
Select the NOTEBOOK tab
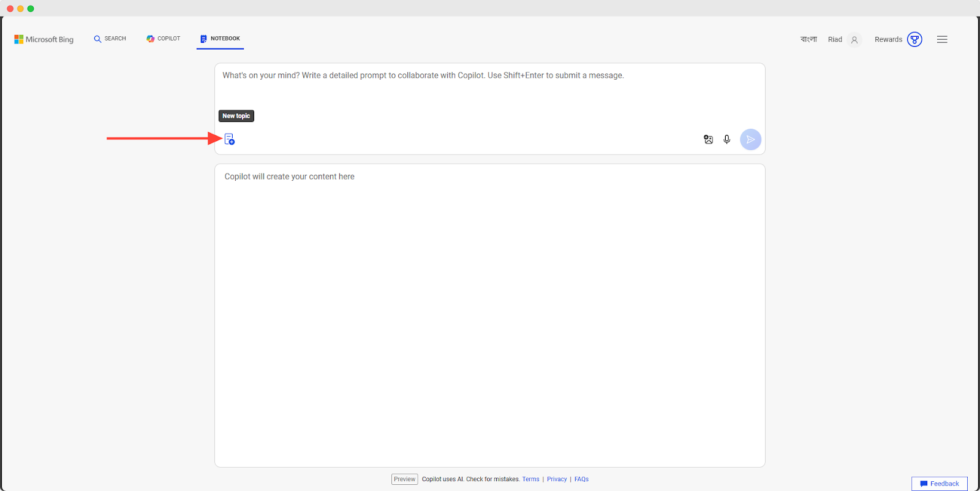(x=220, y=39)
